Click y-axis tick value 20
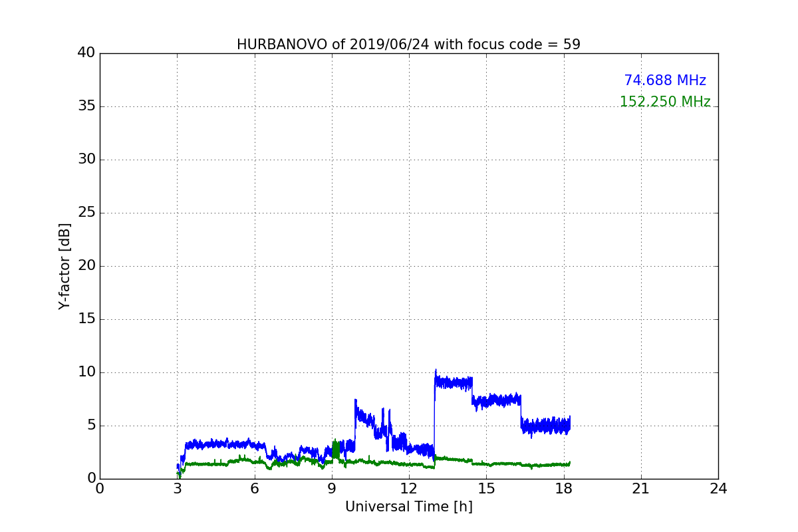798x532 pixels. click(x=86, y=266)
